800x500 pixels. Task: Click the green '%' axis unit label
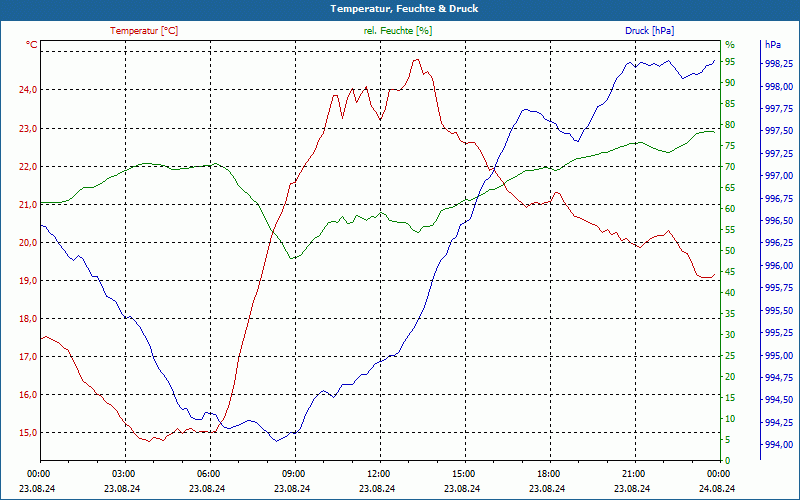730,45
